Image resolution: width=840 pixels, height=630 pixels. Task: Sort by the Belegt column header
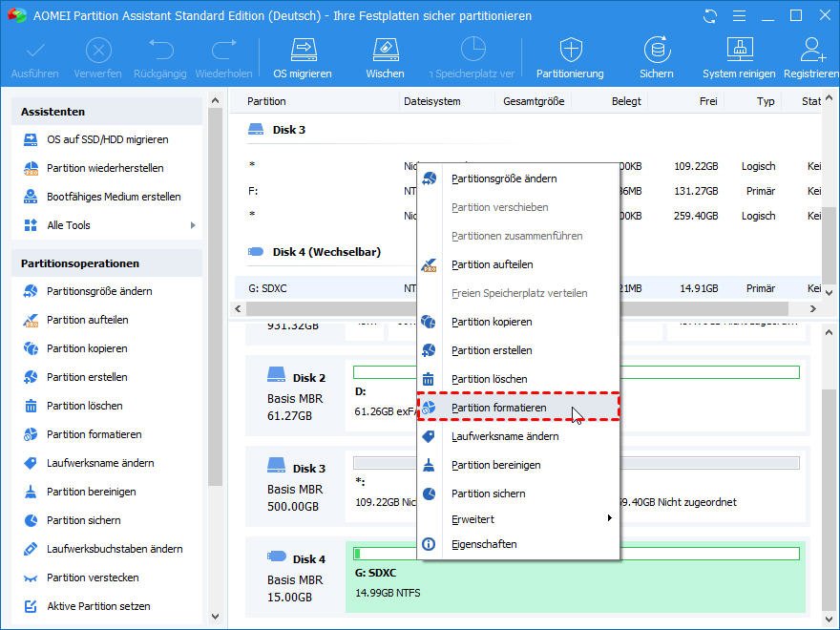pos(626,101)
